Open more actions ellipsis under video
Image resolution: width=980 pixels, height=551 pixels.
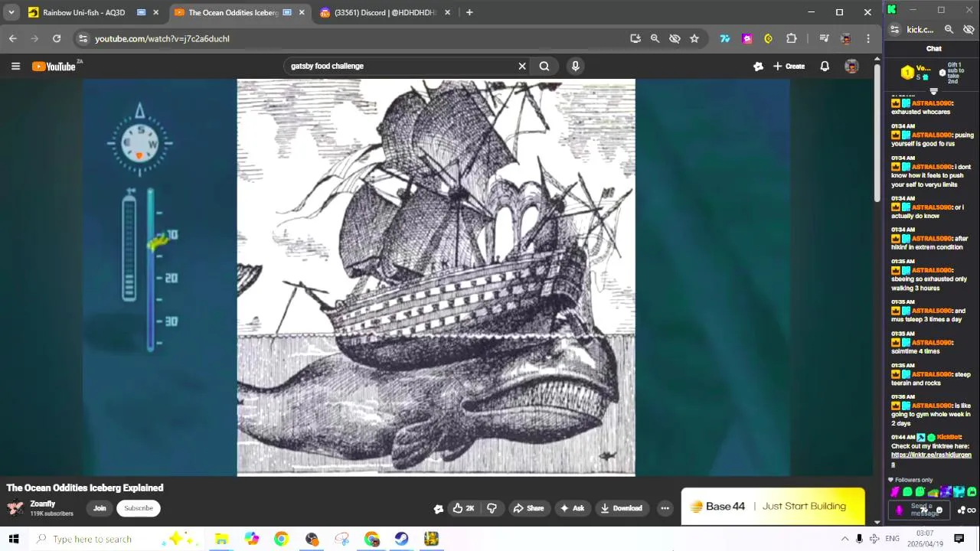coord(665,508)
